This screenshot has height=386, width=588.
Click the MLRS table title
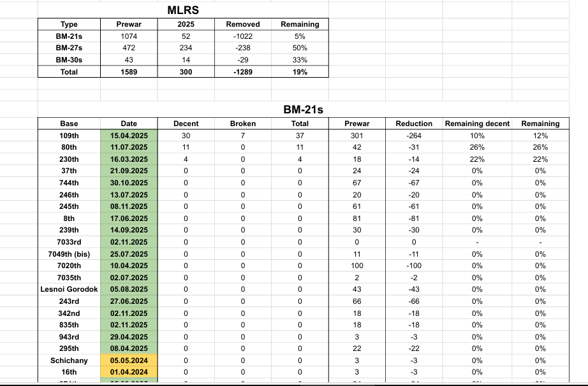pyautogui.click(x=183, y=10)
